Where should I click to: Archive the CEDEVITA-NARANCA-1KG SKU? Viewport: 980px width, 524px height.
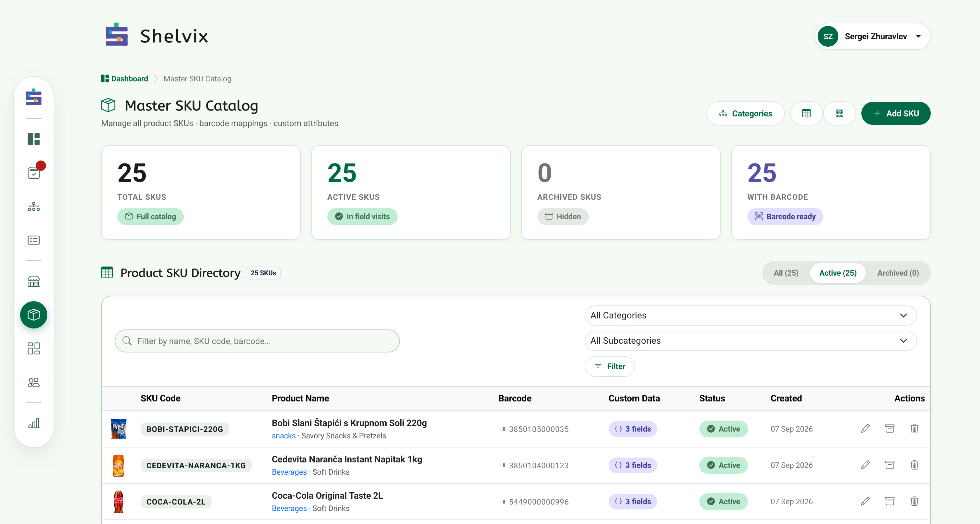pos(890,465)
